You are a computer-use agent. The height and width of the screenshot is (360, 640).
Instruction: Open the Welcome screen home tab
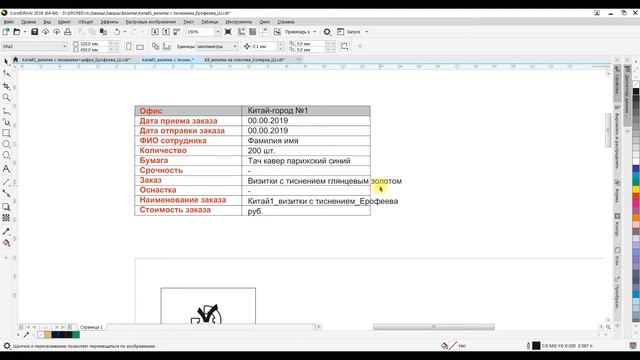click(x=16, y=60)
